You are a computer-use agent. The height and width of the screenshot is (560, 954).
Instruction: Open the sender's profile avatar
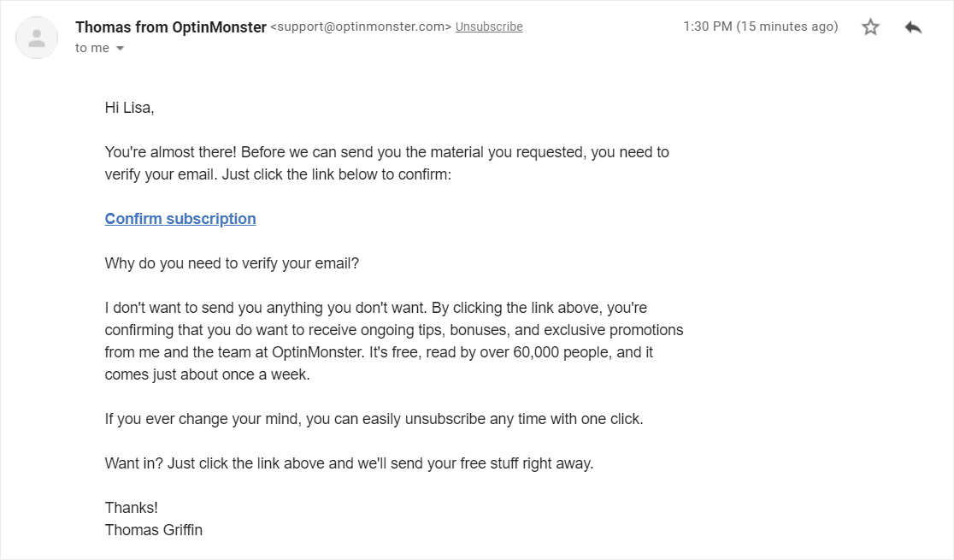[x=37, y=38]
